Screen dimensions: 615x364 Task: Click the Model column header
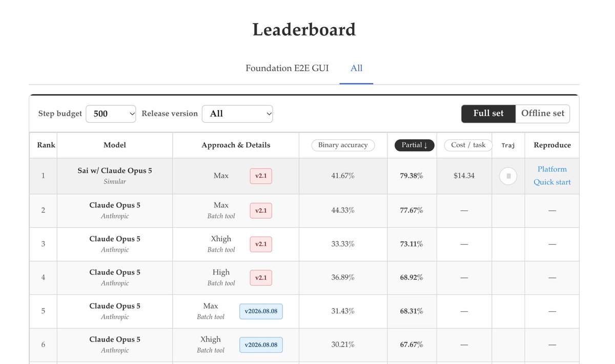point(115,145)
